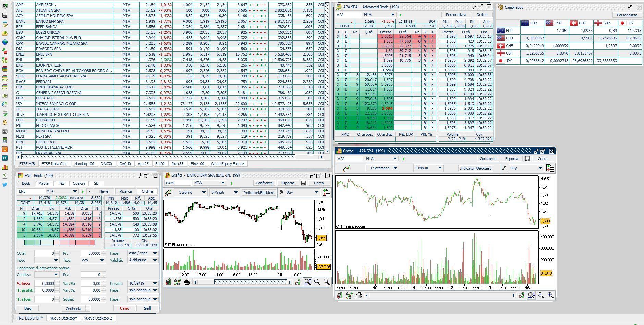The width and height of the screenshot is (644, 325).
Task: Open the SD arrows icon in left sidebar
Action: click(5, 60)
